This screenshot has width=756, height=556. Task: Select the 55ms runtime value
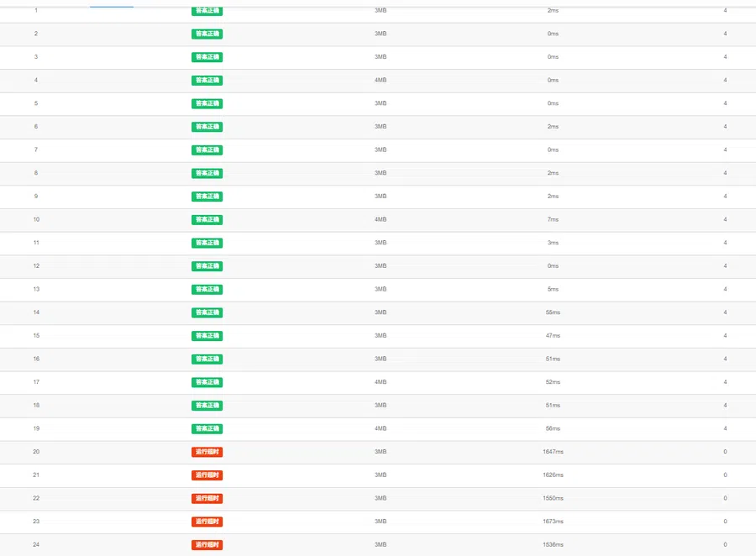pyautogui.click(x=553, y=312)
